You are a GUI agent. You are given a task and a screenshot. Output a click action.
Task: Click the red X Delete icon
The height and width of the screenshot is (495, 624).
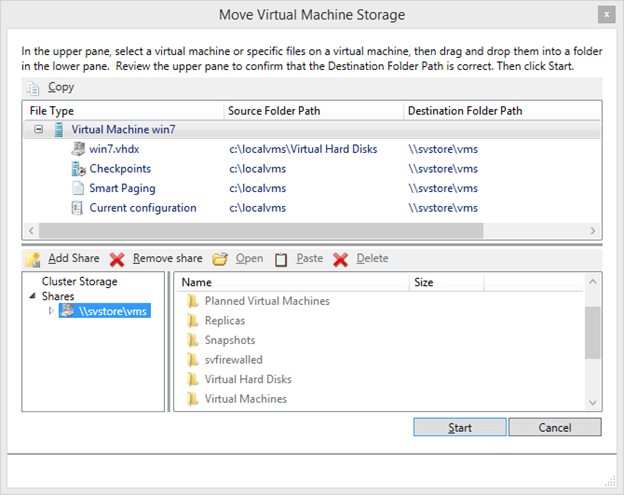[340, 259]
